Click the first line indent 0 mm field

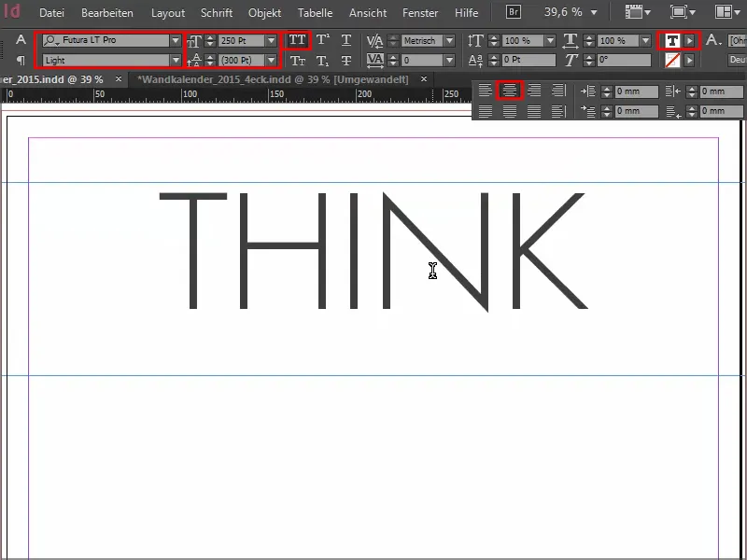[637, 111]
